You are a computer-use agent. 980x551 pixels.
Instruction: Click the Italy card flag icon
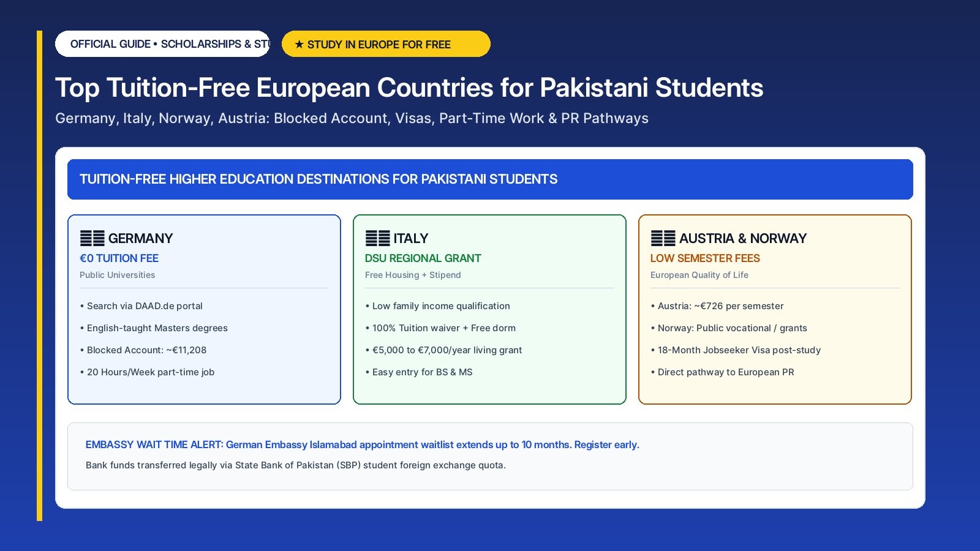pyautogui.click(x=378, y=238)
